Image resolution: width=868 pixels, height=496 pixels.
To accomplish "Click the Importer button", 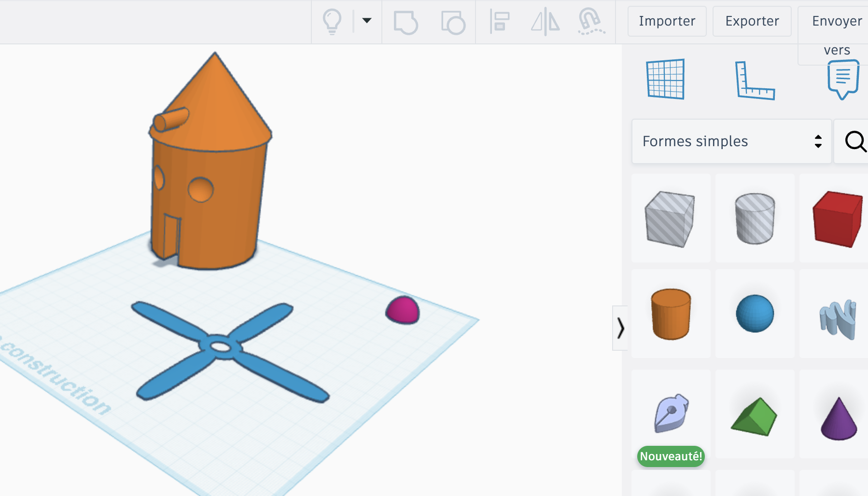I will (x=667, y=21).
